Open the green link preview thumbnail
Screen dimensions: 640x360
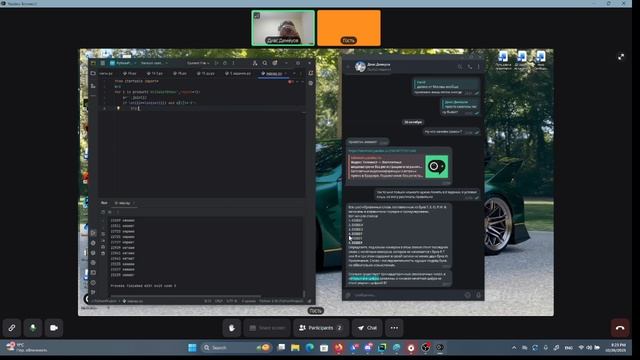click(x=436, y=167)
